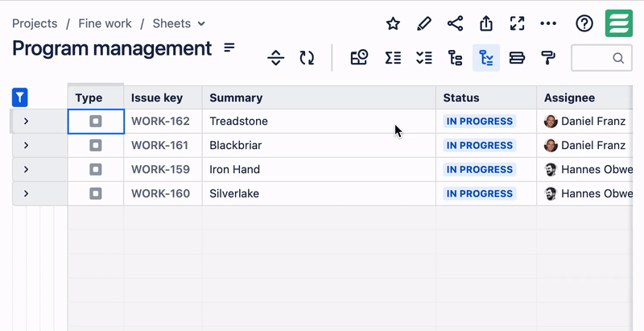The image size is (644, 331).
Task: Click the assignee name in Silverlake row
Action: [597, 193]
